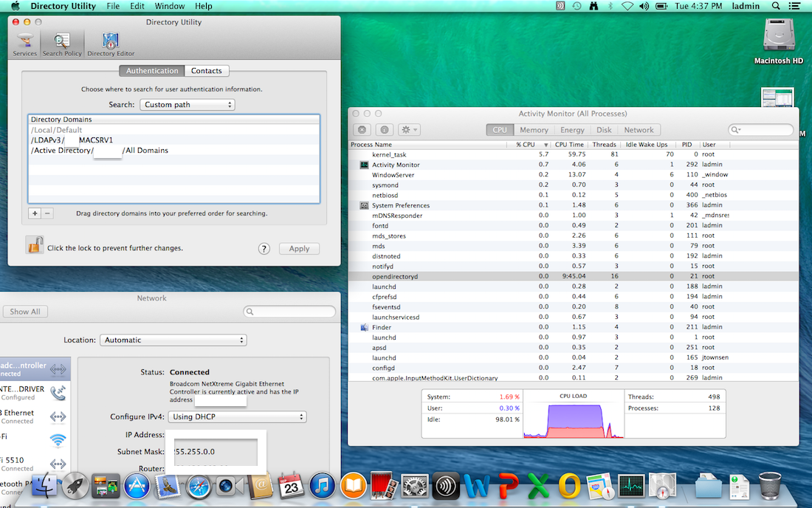Open Photo Booth in Dock
This screenshot has height=508, width=812.
point(384,486)
